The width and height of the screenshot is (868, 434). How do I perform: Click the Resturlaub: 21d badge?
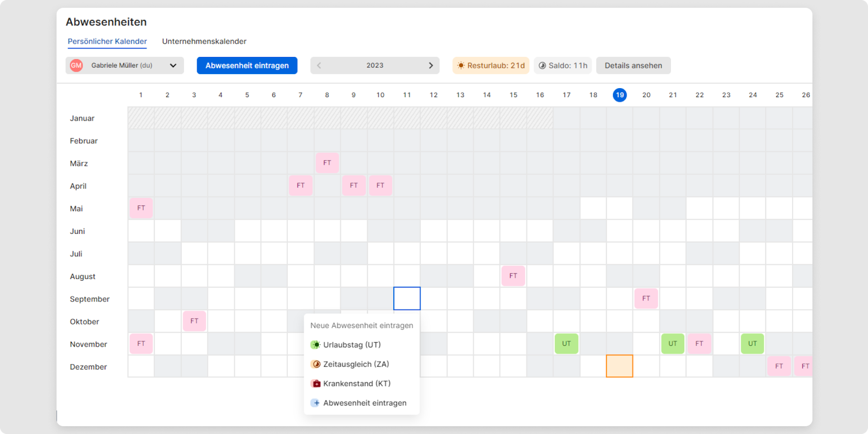point(491,66)
